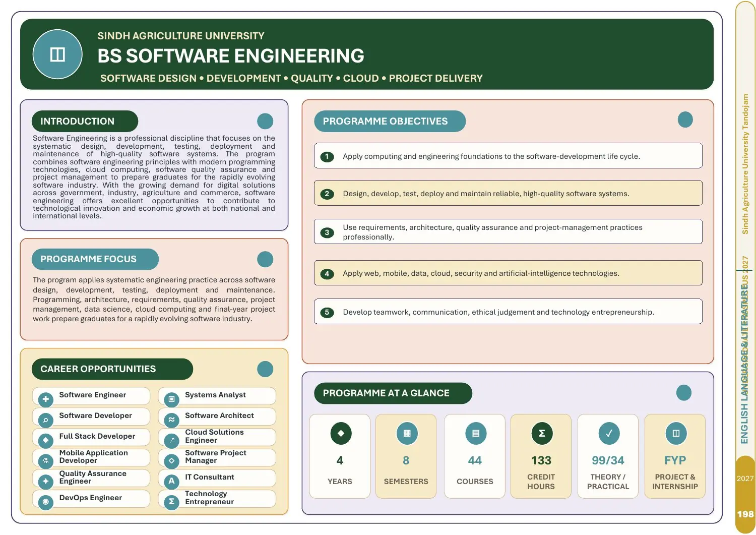Select the Career Opportunities heading pill

coord(112,369)
